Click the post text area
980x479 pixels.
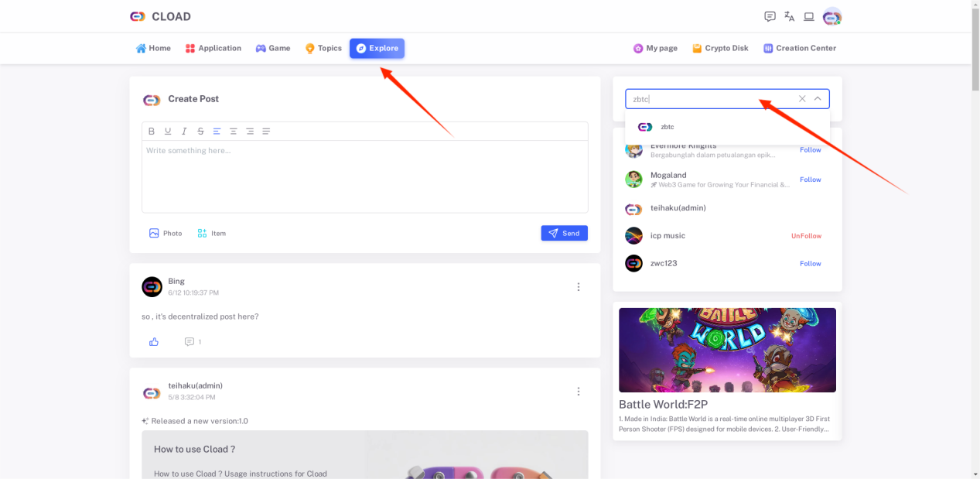(x=364, y=176)
